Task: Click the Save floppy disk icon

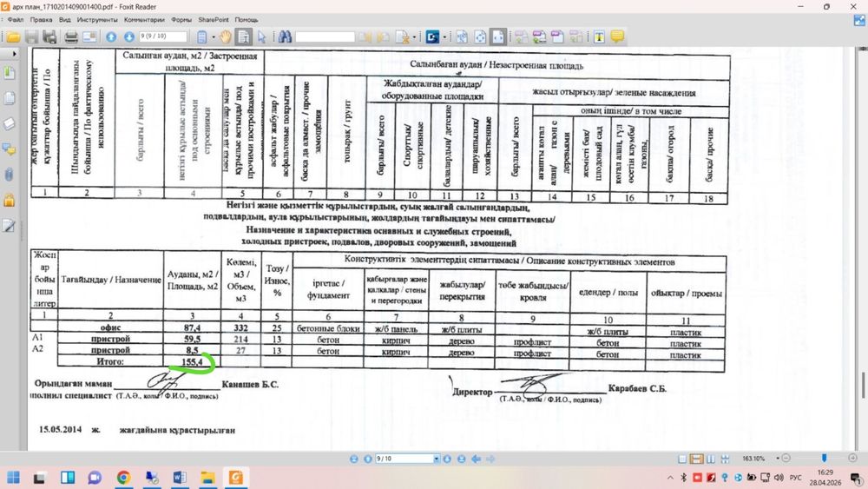Action: pos(31,37)
